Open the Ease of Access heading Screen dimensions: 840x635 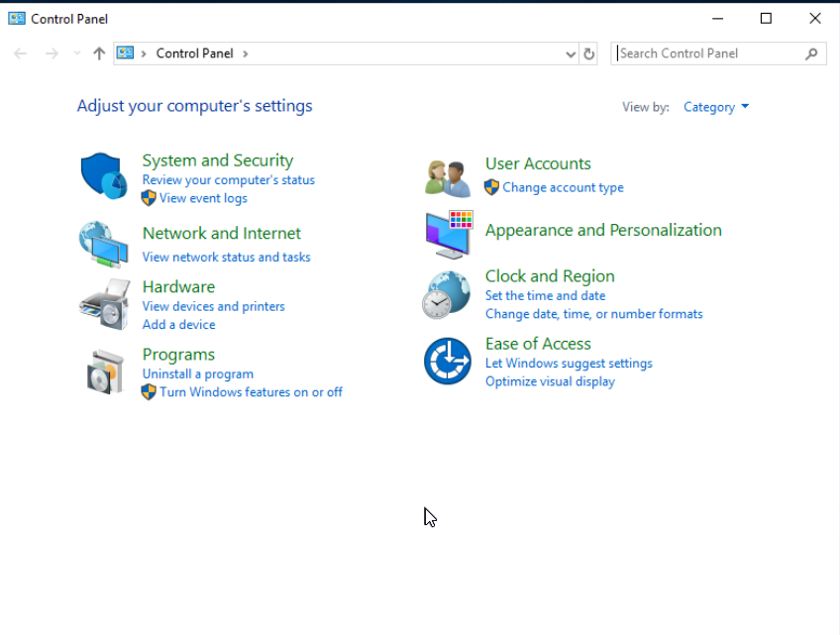click(x=538, y=344)
